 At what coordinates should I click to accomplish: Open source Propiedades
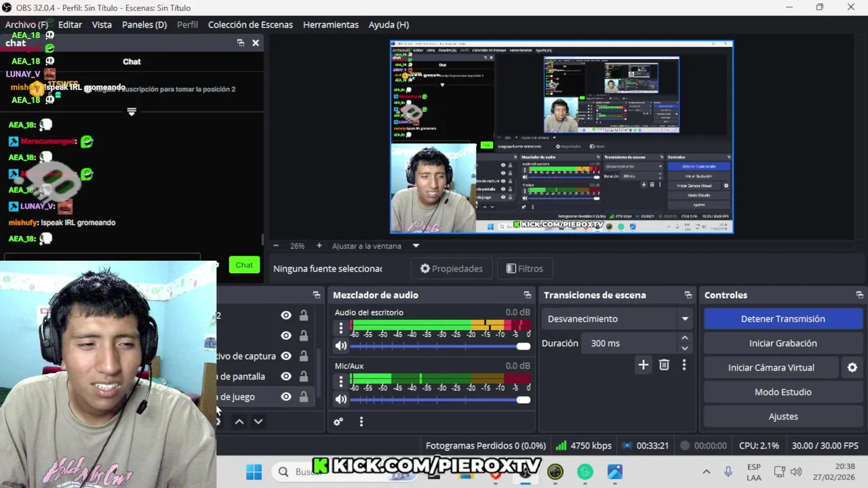tap(452, 268)
